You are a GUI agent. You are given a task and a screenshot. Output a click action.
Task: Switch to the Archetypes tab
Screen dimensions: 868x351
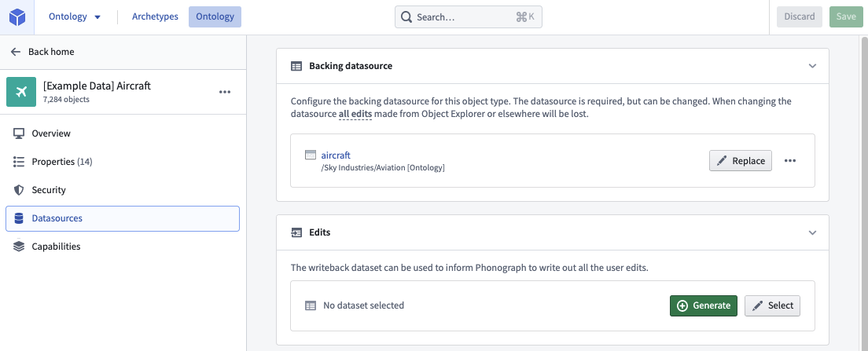155,16
